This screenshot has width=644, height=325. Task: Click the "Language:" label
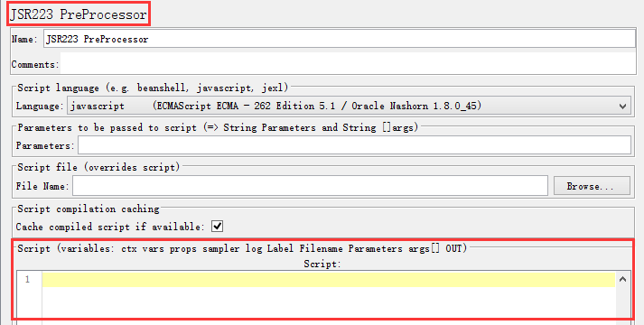40,106
